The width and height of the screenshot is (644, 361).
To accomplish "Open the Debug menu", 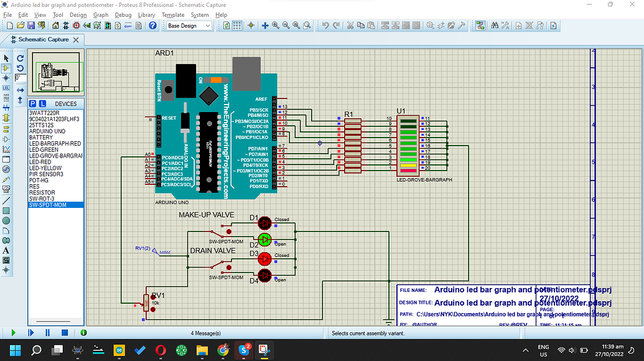I will coord(123,15).
